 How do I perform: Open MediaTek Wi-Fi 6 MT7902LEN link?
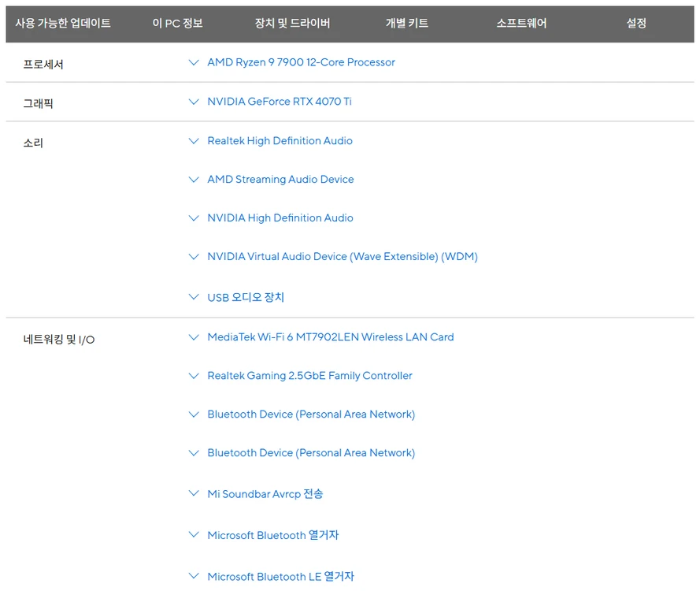click(x=331, y=337)
